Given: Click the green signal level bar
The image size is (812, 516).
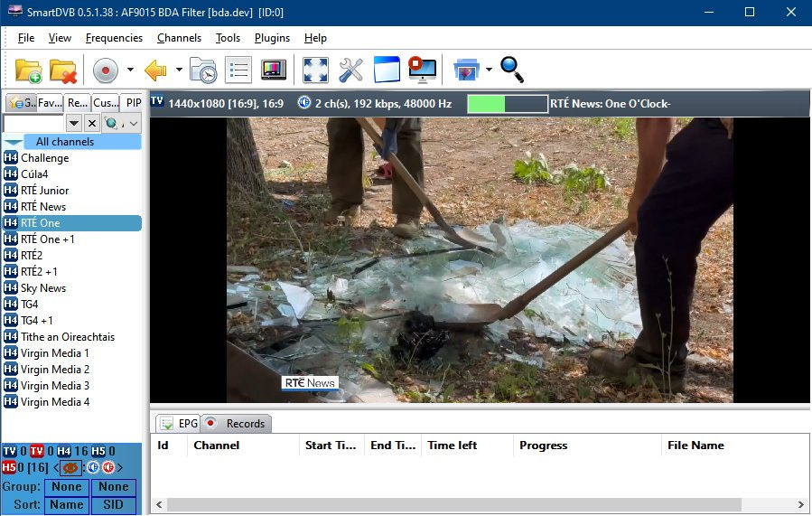Looking at the screenshot, I should [x=507, y=104].
